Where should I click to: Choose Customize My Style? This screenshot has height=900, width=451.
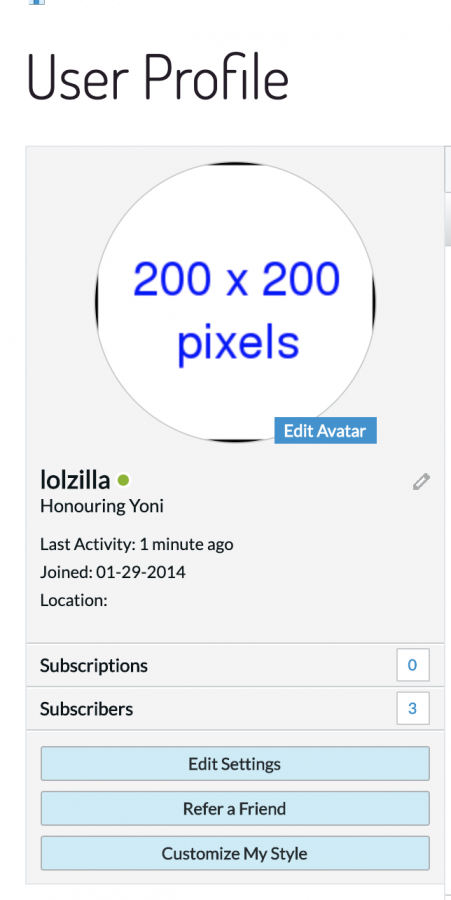(x=235, y=853)
